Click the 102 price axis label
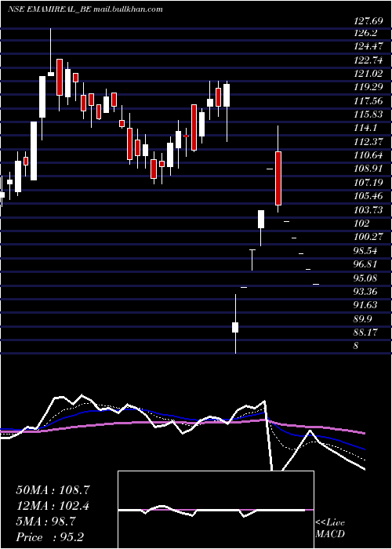 [361, 224]
